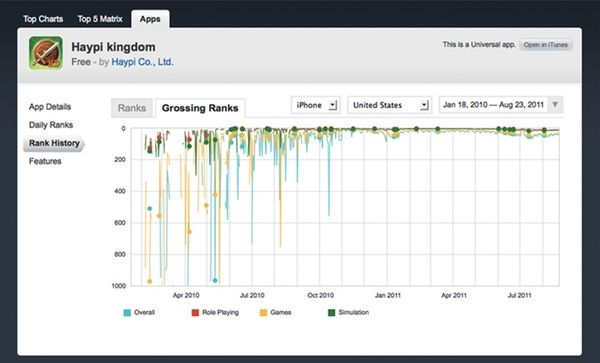Toggle the Role Playing legend swatch
The image size is (600, 363).
coord(195,313)
